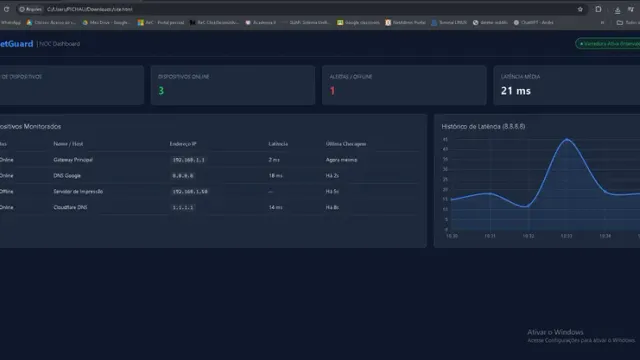
Task: Click the Agora mesmo last check cell
Action: click(x=341, y=160)
